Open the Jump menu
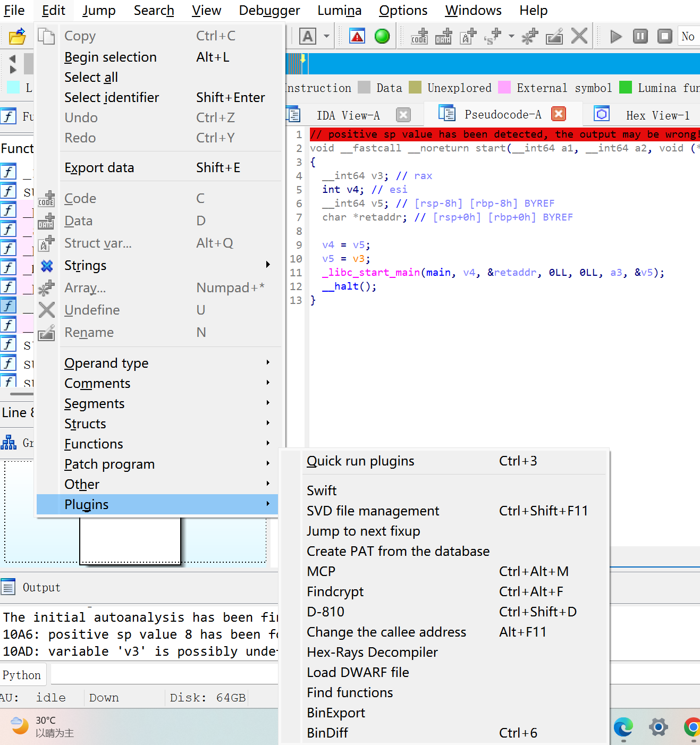The height and width of the screenshot is (745, 700). [x=99, y=10]
